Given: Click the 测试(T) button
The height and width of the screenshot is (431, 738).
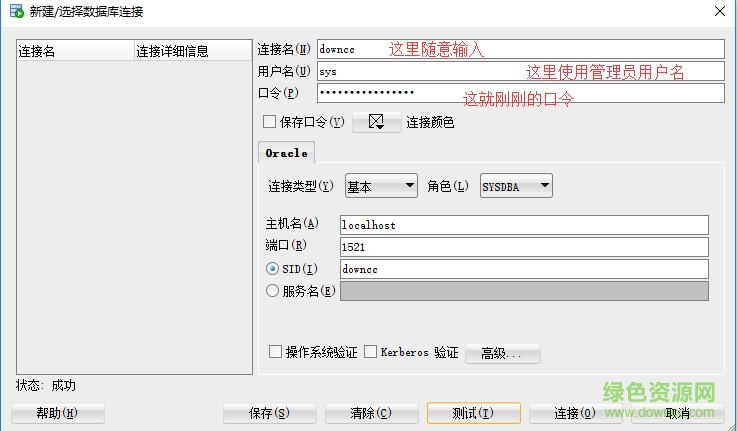Looking at the screenshot, I should [473, 413].
